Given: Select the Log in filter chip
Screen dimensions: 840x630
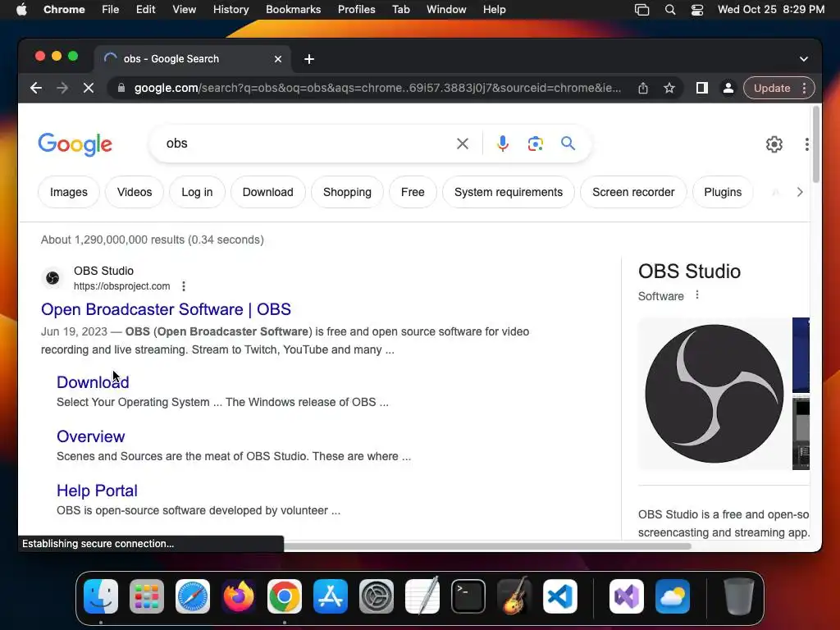Looking at the screenshot, I should (197, 192).
